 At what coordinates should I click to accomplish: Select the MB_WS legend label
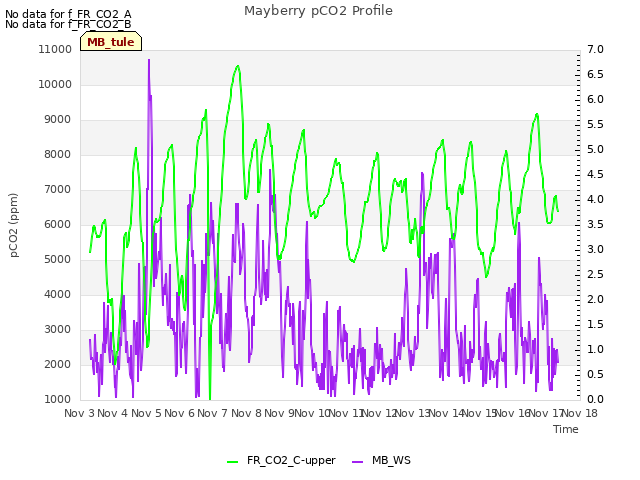click(391, 460)
